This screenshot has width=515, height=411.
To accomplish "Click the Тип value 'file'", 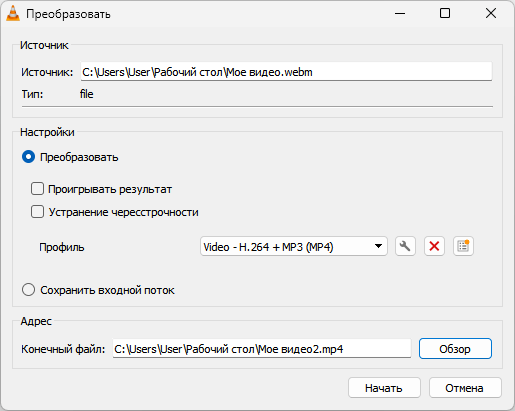I will coord(87,94).
